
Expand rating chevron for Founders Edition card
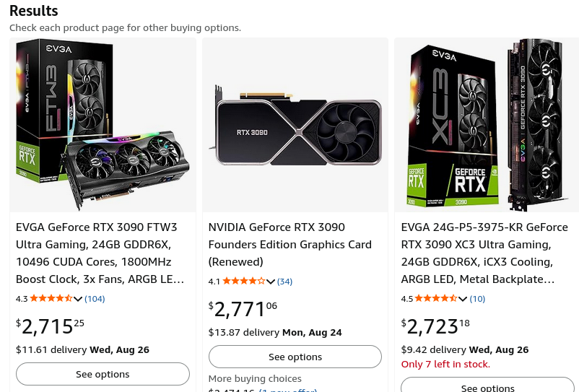pos(270,282)
